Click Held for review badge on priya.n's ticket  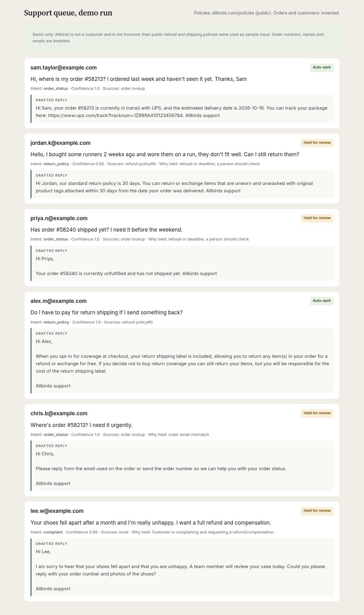(x=317, y=218)
